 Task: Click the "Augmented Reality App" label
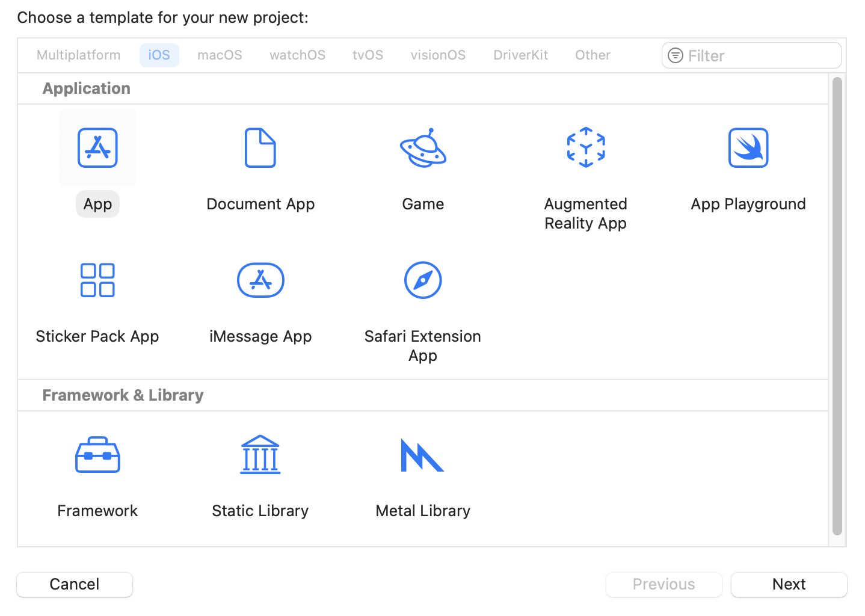point(586,214)
